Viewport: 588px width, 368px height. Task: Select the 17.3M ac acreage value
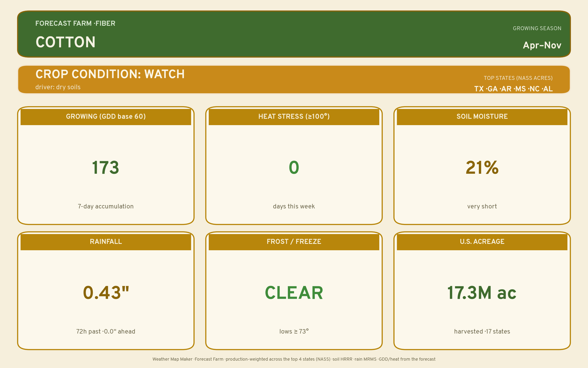[x=482, y=293]
